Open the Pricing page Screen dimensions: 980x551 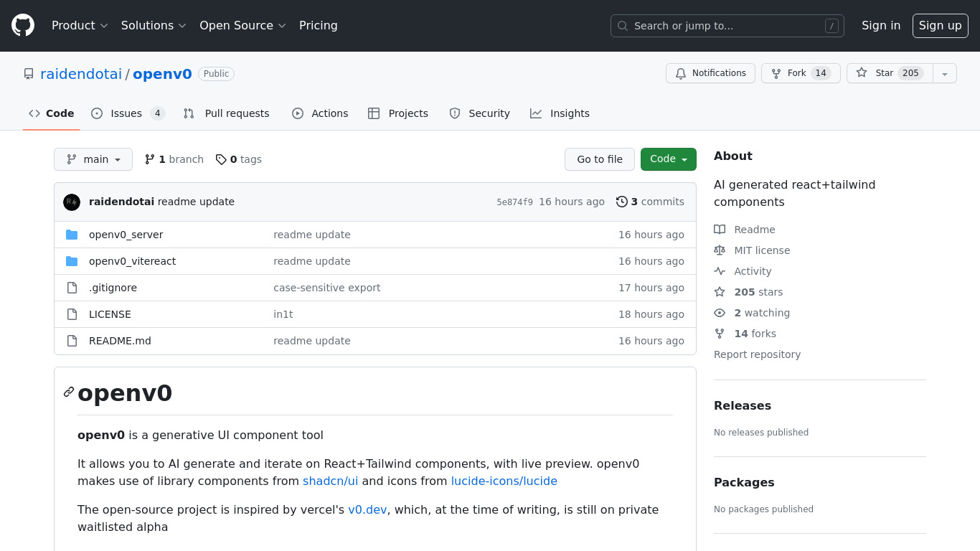(319, 26)
